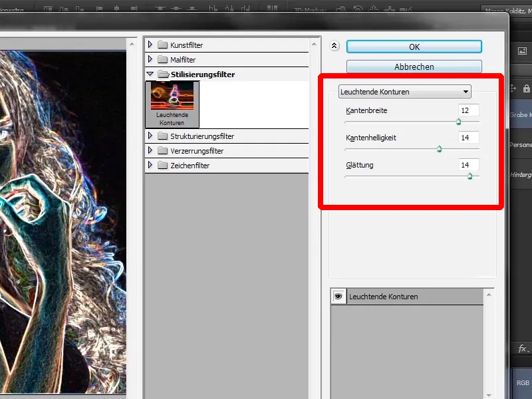532x399 pixels.
Task: Click the Kantenbreite slider handle
Action: 458,122
